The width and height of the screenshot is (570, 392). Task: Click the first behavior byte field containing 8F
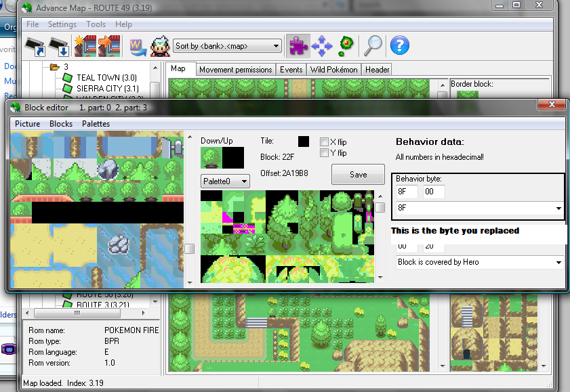coord(407,192)
